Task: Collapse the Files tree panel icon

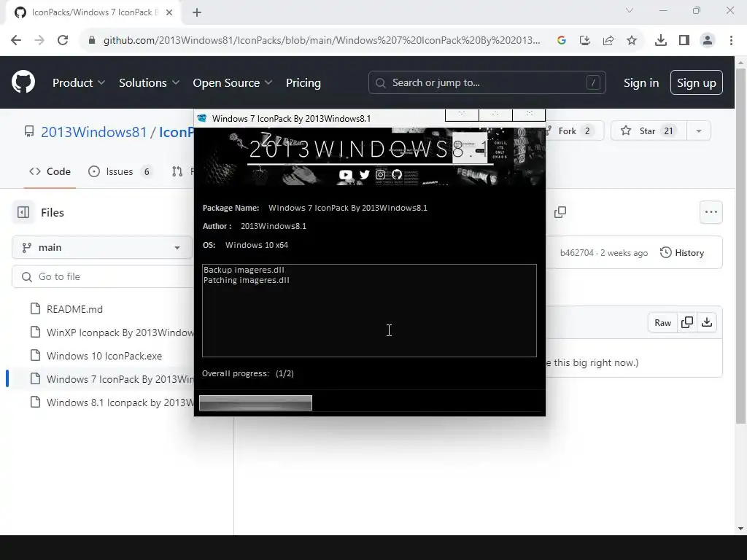Action: (23, 212)
